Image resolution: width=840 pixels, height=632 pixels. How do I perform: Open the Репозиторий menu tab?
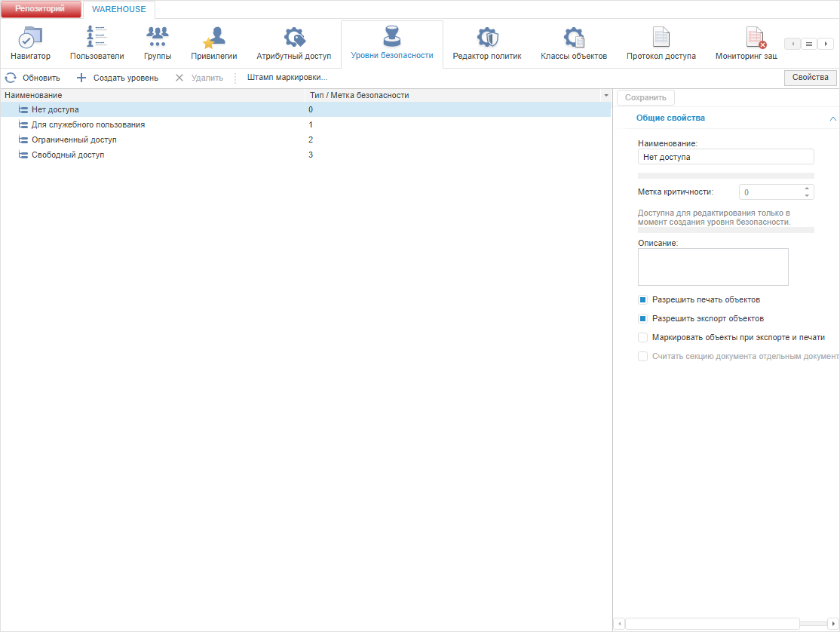tap(40, 8)
